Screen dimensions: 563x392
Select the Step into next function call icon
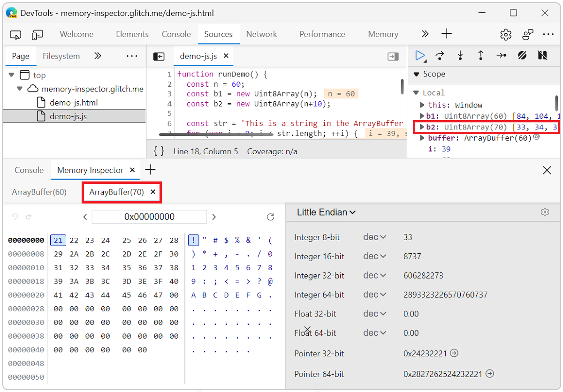(x=460, y=55)
